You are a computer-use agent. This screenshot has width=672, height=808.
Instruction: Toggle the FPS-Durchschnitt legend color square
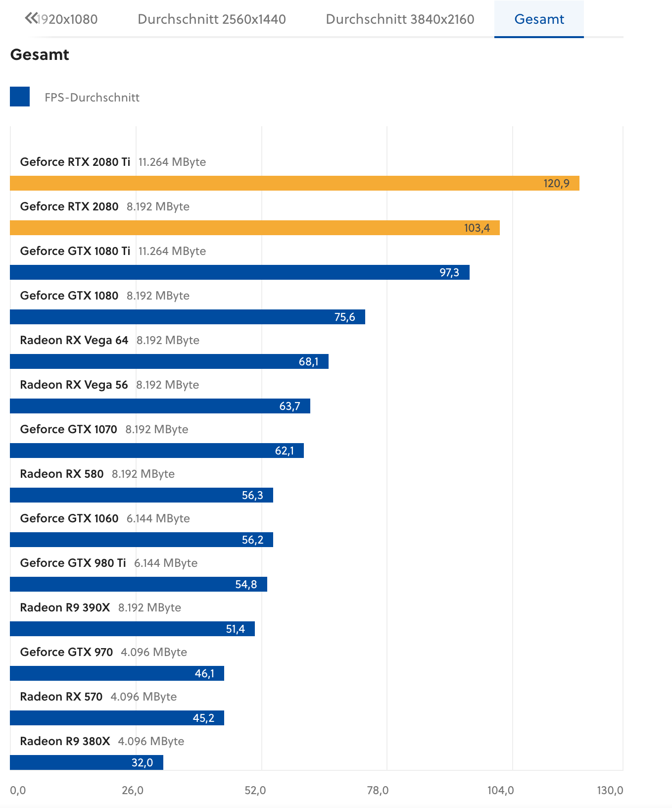click(20, 97)
